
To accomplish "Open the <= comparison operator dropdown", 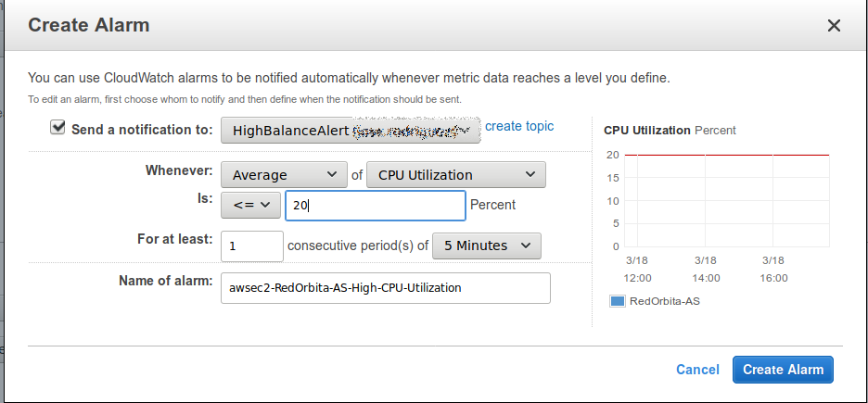I will click(x=249, y=205).
